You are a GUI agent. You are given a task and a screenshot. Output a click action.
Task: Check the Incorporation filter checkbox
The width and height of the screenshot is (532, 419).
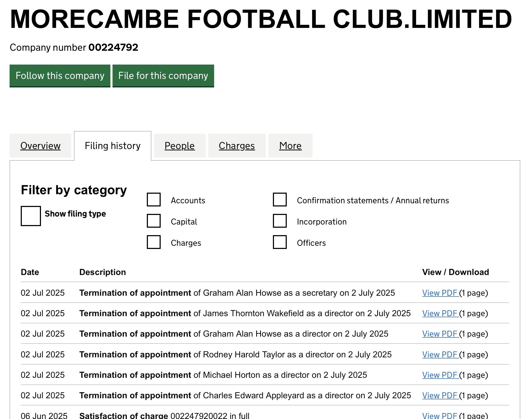(x=280, y=221)
